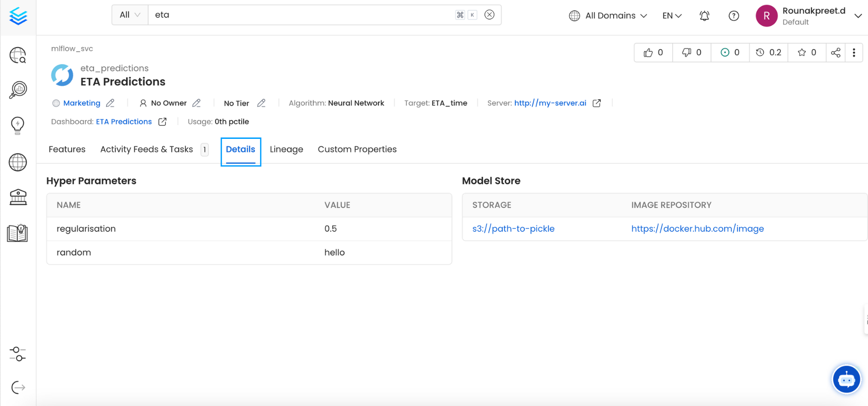
Task: Edit the Marketing domain pencil icon
Action: point(110,103)
